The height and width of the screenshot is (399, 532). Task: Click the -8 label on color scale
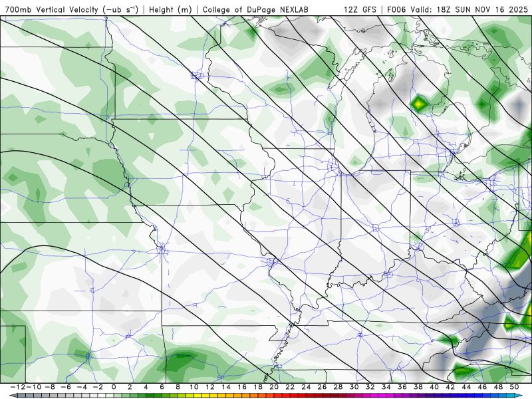coord(49,387)
